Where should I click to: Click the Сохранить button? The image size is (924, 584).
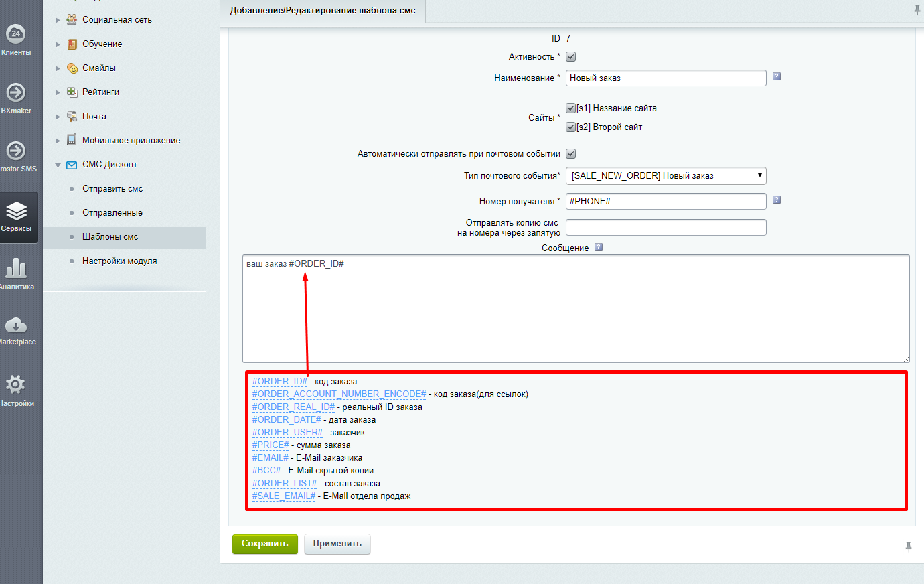pos(264,544)
